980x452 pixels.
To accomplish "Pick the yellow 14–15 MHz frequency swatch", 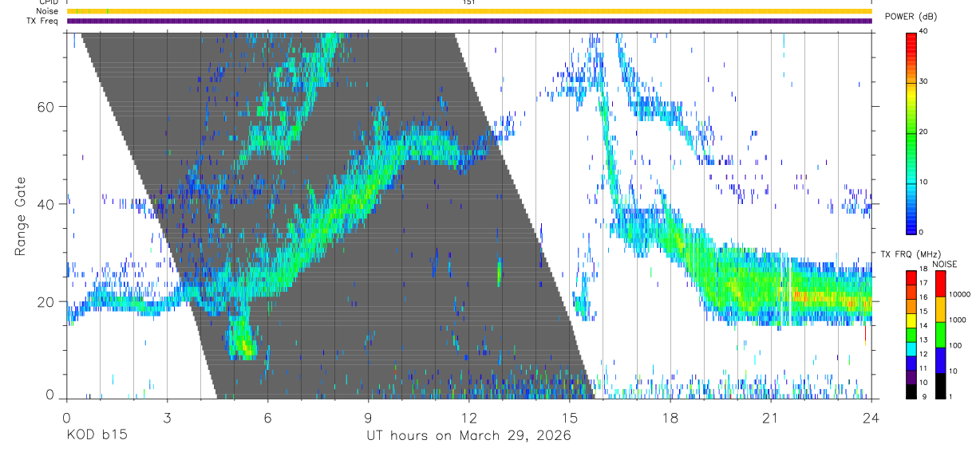I will pos(911,319).
